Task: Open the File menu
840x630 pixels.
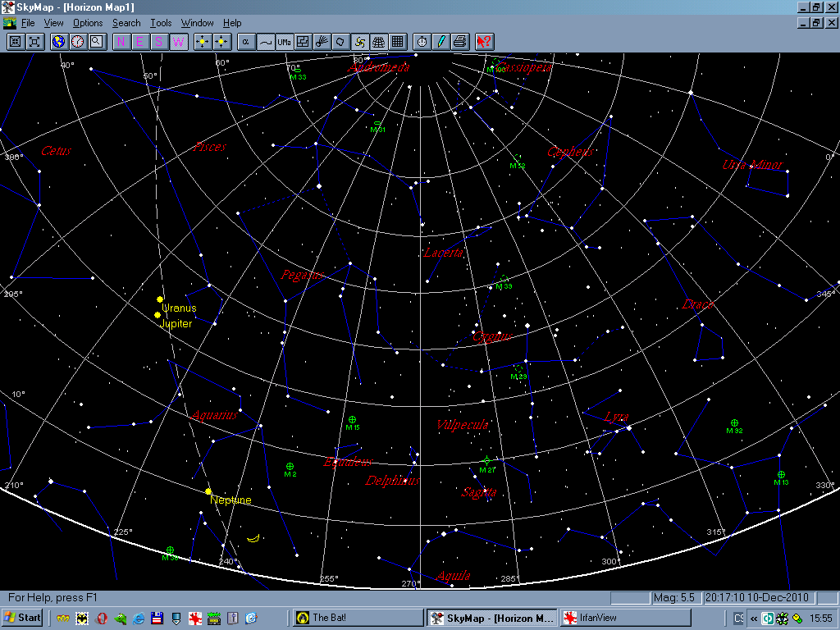Action: pyautogui.click(x=28, y=23)
